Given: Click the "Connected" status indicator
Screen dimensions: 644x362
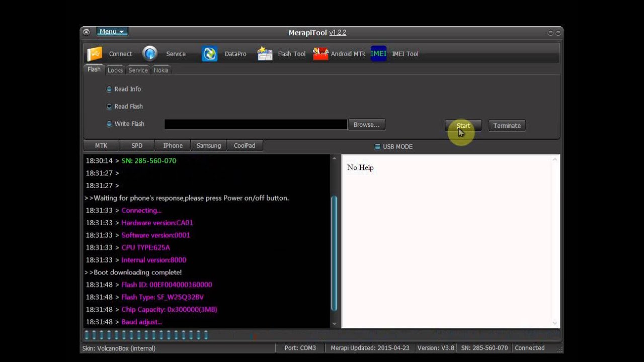Looking at the screenshot, I should (529, 348).
